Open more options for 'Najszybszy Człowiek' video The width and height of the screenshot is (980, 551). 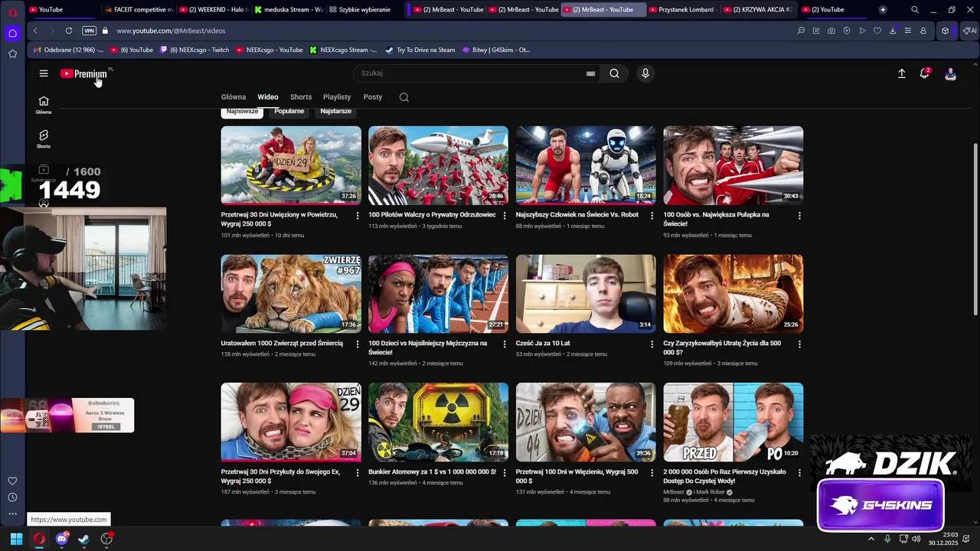(x=652, y=216)
